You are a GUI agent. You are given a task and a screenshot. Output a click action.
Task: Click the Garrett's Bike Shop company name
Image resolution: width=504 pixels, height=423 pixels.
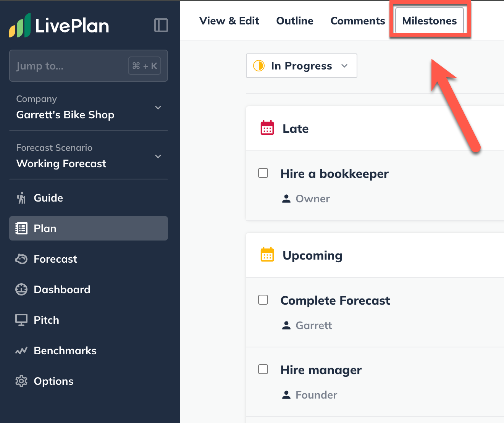65,115
